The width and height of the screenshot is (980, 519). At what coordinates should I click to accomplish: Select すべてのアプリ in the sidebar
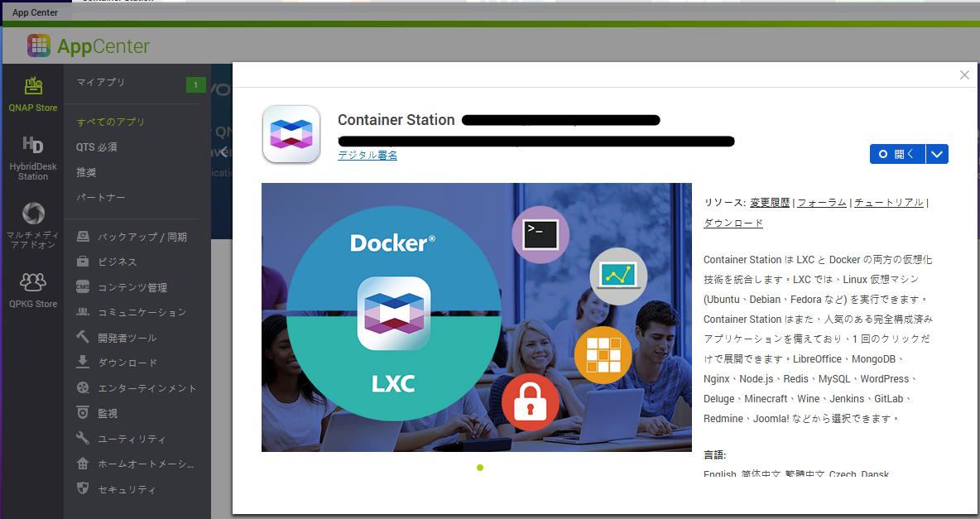coord(111,122)
